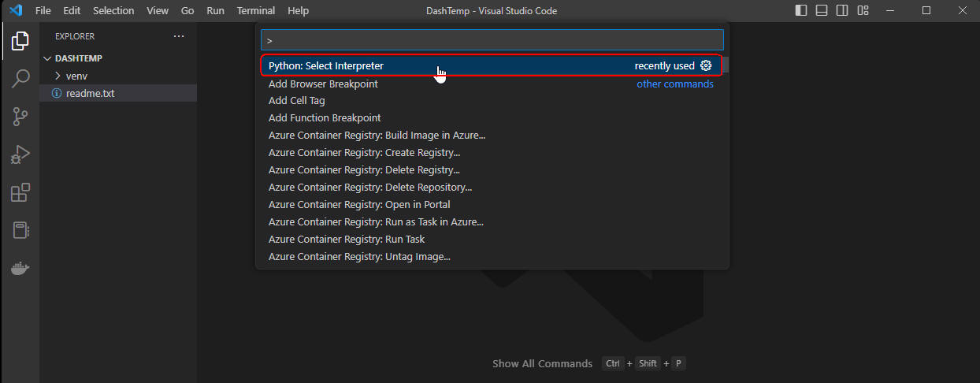
Task: Select Azure Run Task command
Action: (492, 240)
